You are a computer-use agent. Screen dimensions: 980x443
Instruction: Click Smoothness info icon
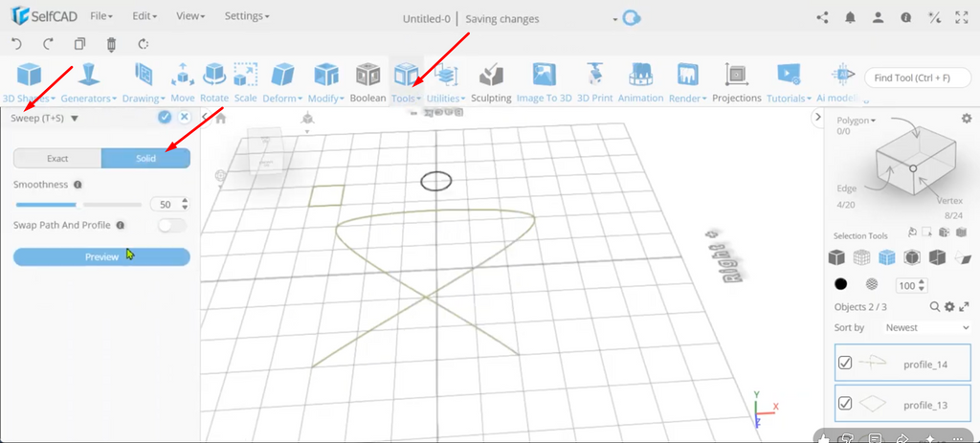click(78, 185)
